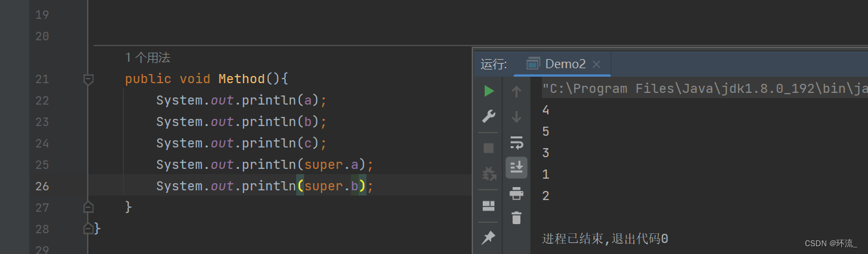
Task: Click the greyed-out stop square icon
Action: coord(489,148)
